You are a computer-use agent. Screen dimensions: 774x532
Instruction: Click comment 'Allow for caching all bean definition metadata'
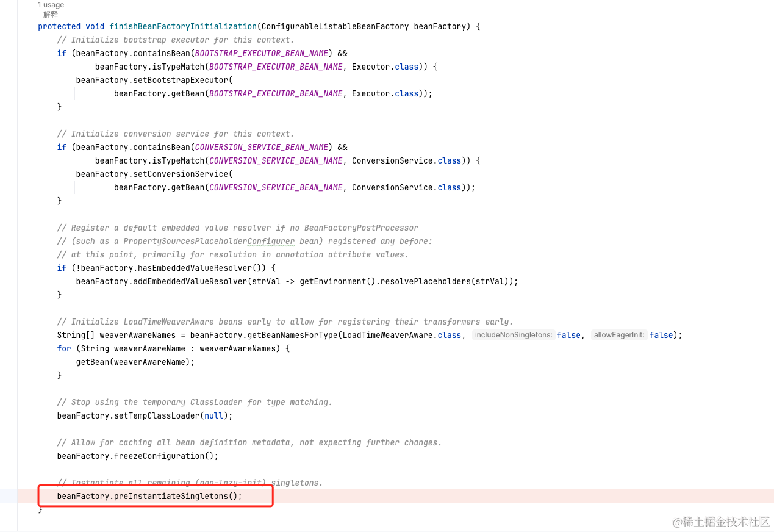click(x=249, y=442)
